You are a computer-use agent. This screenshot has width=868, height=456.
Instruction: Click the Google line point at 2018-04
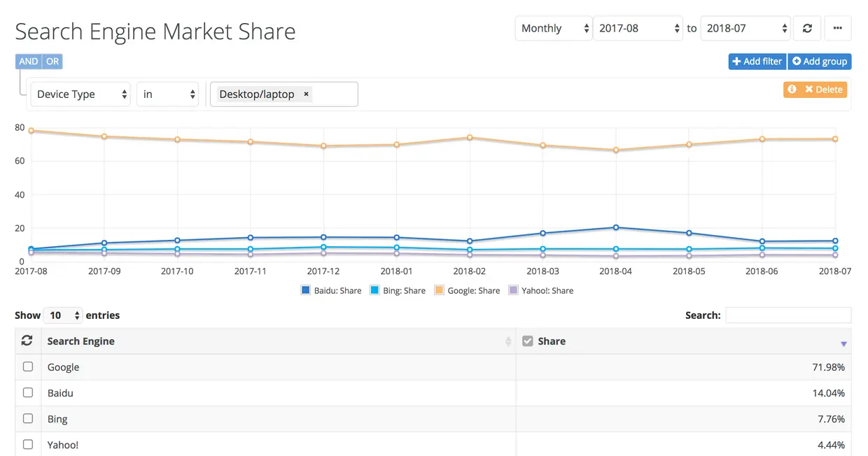pos(616,150)
